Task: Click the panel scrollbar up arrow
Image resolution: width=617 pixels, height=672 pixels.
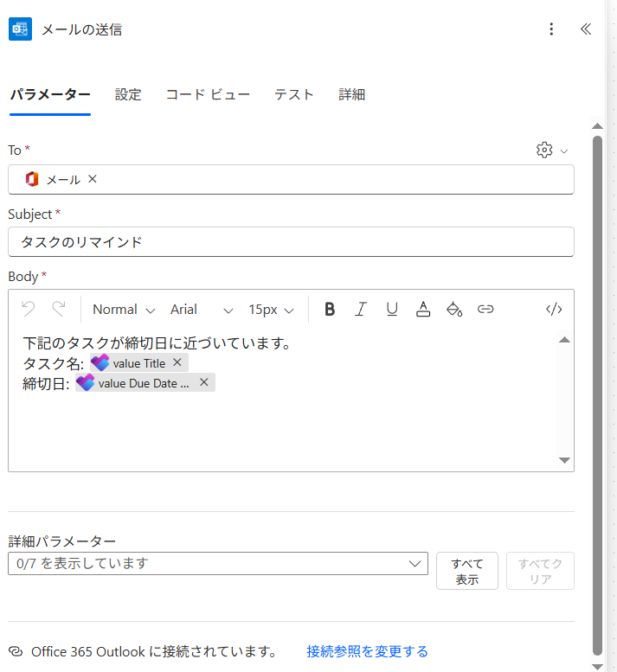Action: pos(597,126)
